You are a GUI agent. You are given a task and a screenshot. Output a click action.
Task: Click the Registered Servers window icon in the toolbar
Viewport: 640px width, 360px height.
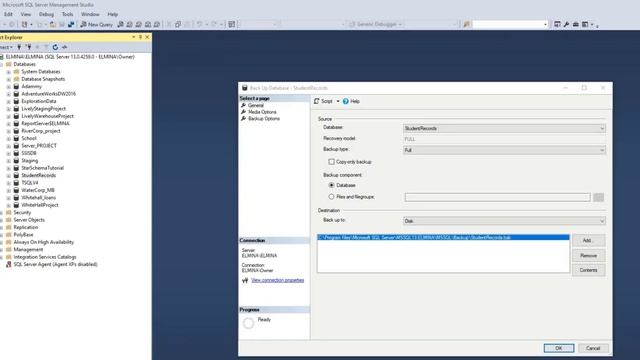557,24
